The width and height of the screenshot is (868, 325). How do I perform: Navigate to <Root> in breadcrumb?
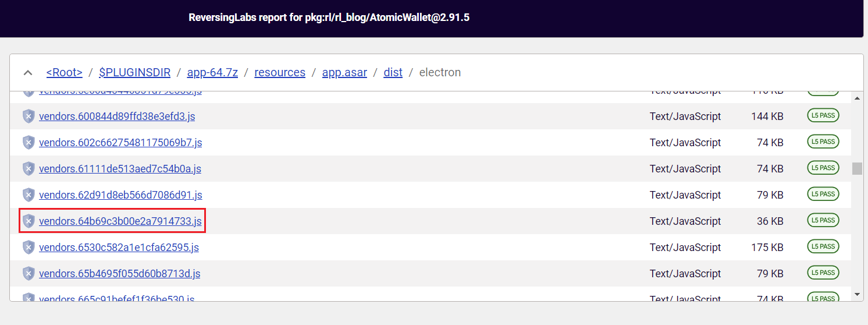[64, 73]
